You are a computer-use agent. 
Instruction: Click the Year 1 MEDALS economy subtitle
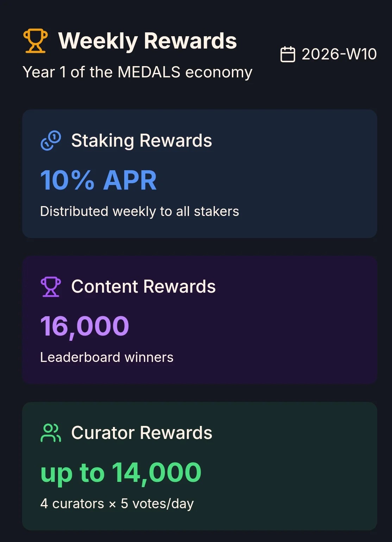[x=137, y=72]
